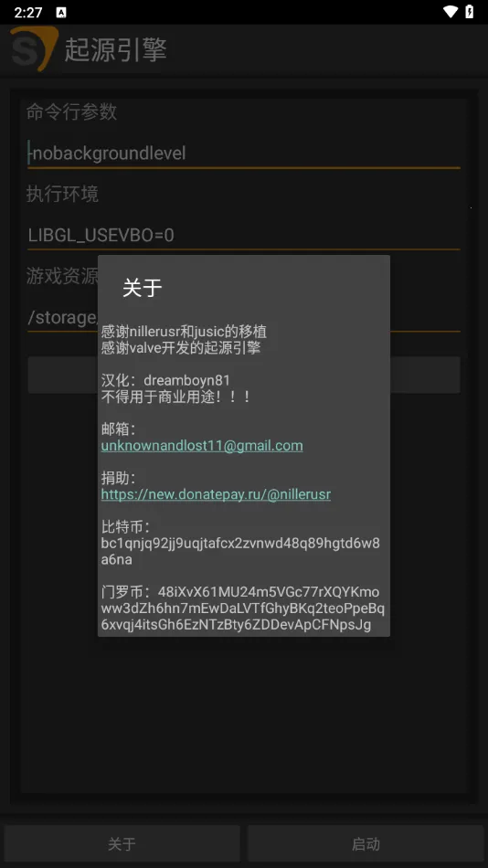
Task: Tap the clock showing 2:27
Action: point(27,12)
